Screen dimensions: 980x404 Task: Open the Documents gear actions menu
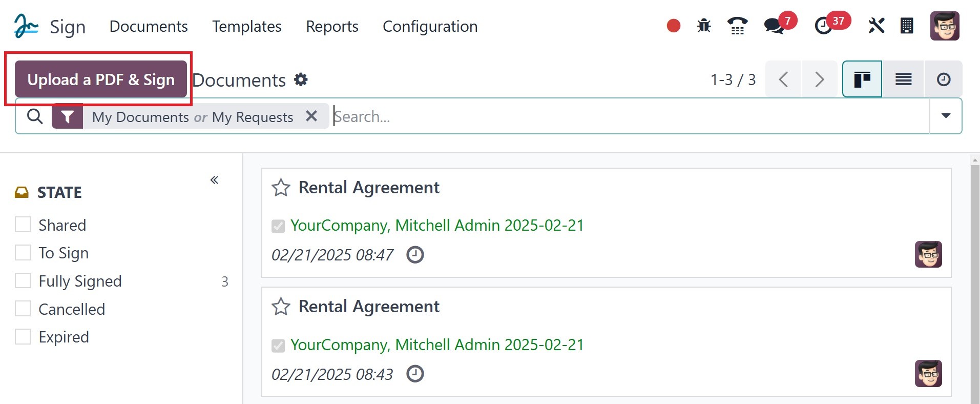301,79
